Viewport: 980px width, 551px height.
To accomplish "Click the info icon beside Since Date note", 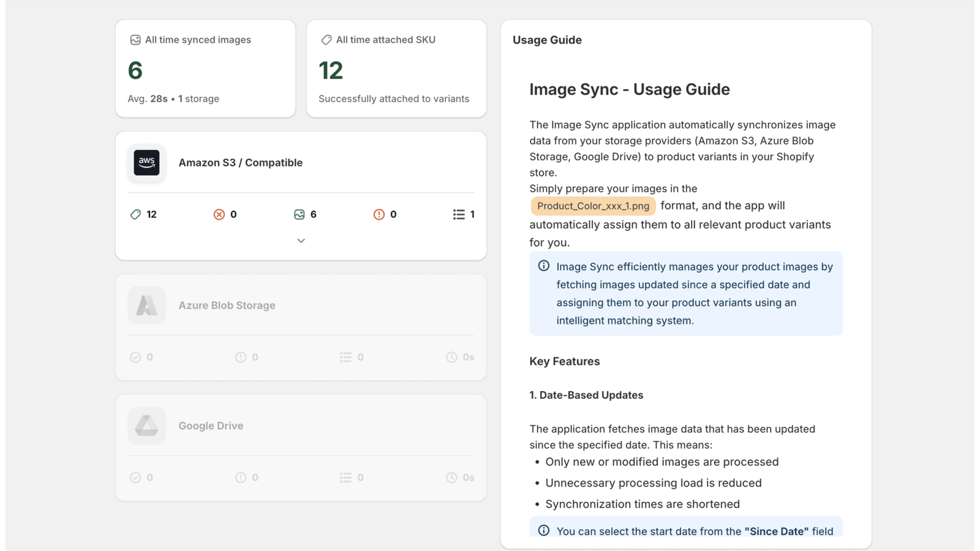I will click(543, 530).
